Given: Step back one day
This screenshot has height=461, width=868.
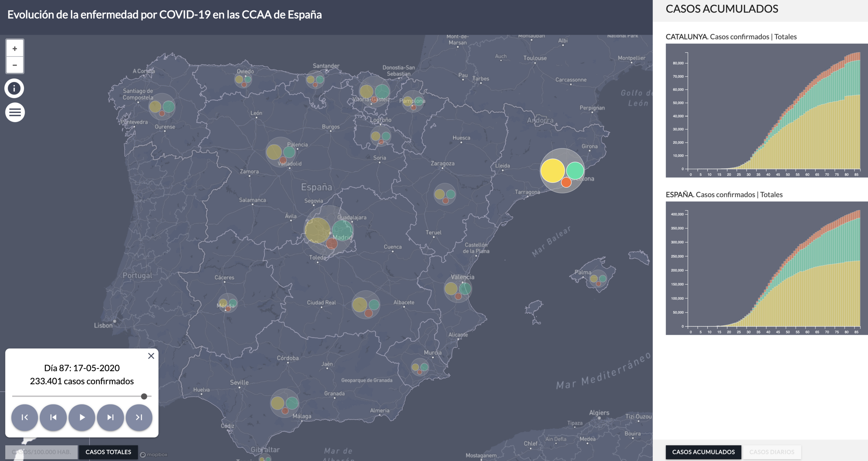Looking at the screenshot, I should tap(53, 417).
